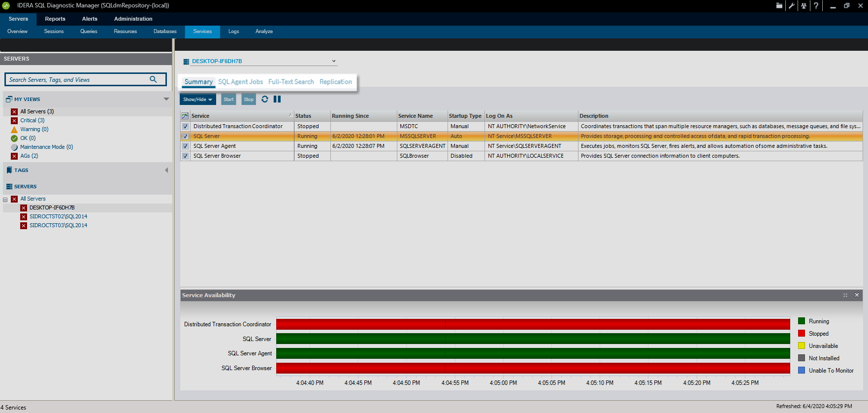Click the green OK check status icon
The image size is (868, 413).
14,138
